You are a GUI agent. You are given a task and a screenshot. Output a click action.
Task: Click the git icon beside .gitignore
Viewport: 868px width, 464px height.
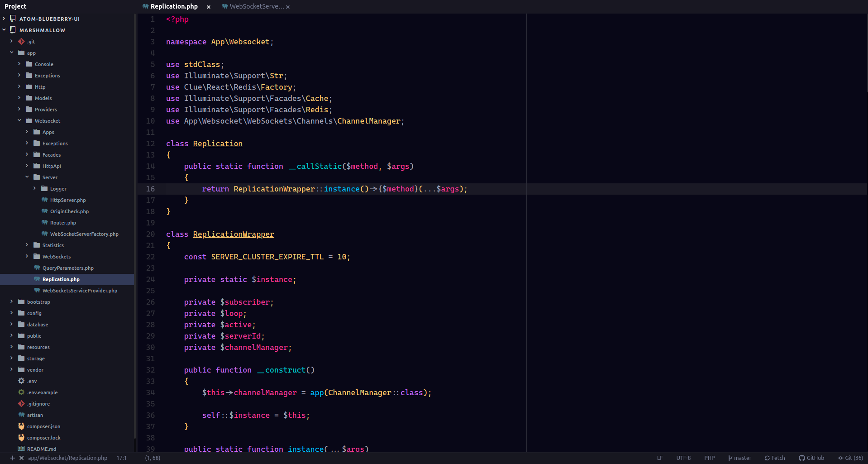[21, 404]
